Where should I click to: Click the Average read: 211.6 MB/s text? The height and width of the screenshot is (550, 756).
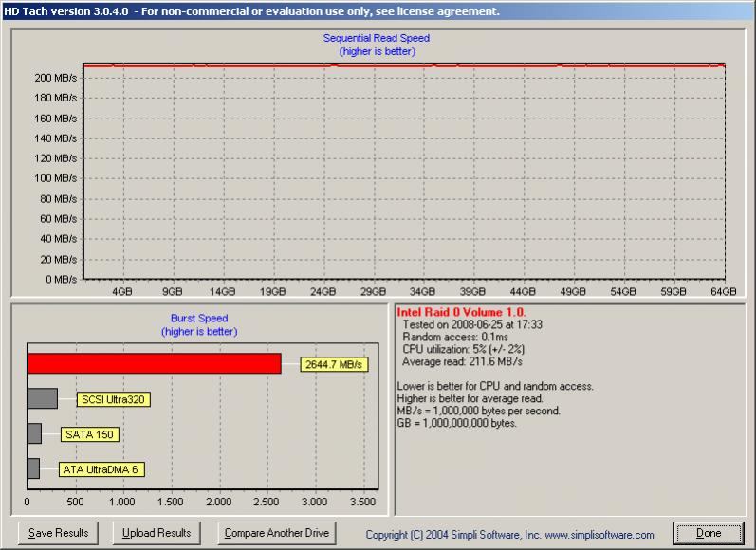coord(462,361)
